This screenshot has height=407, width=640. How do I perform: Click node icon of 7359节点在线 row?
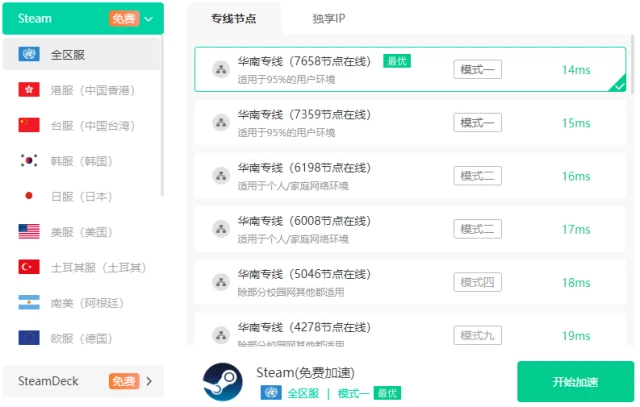(x=221, y=122)
